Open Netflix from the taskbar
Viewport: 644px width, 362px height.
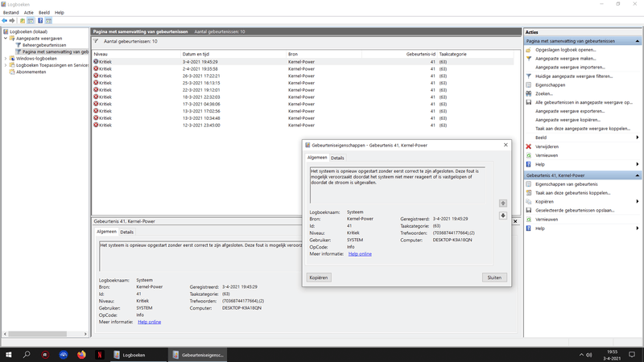[99, 355]
